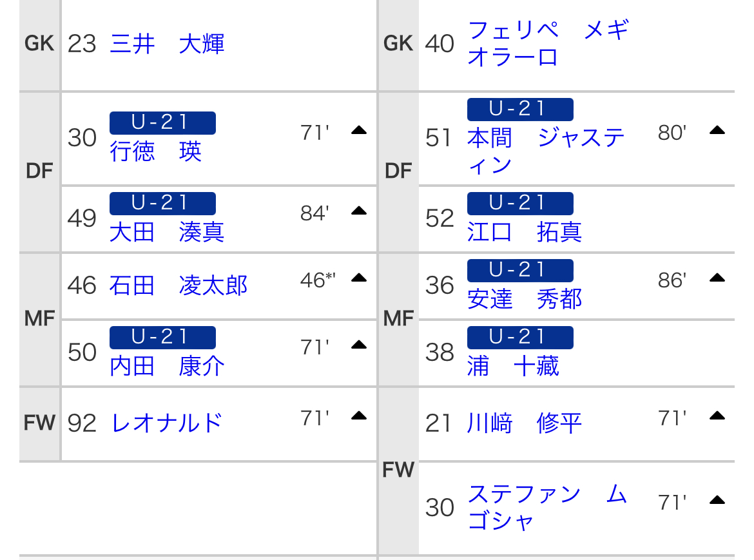Click the substitution arrow beside ステファン ムゴシャ 71'
Screen dimensions: 754x560
[x=717, y=501]
